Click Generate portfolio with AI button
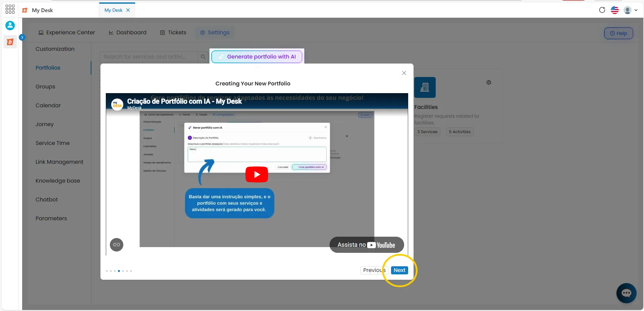Viewport: 644px width, 311px height. coord(257,56)
